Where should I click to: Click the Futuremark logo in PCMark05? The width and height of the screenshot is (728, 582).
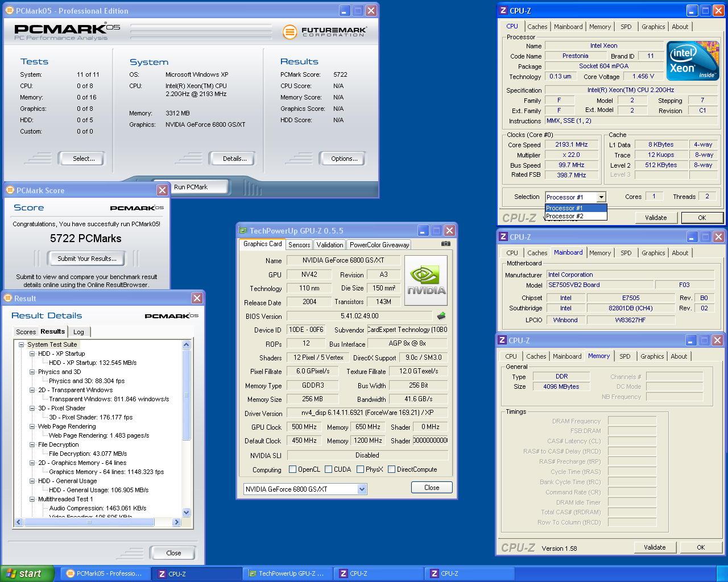(325, 31)
